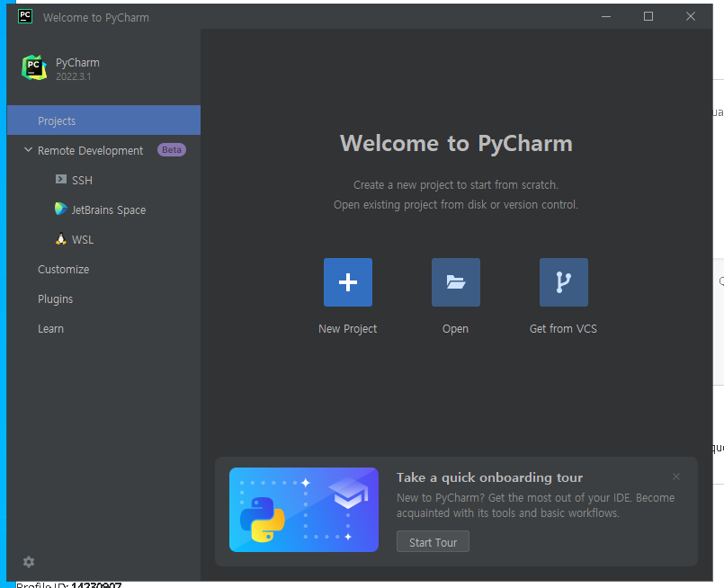The height and width of the screenshot is (588, 724).
Task: Collapse the Remote Development section
Action: coord(28,150)
